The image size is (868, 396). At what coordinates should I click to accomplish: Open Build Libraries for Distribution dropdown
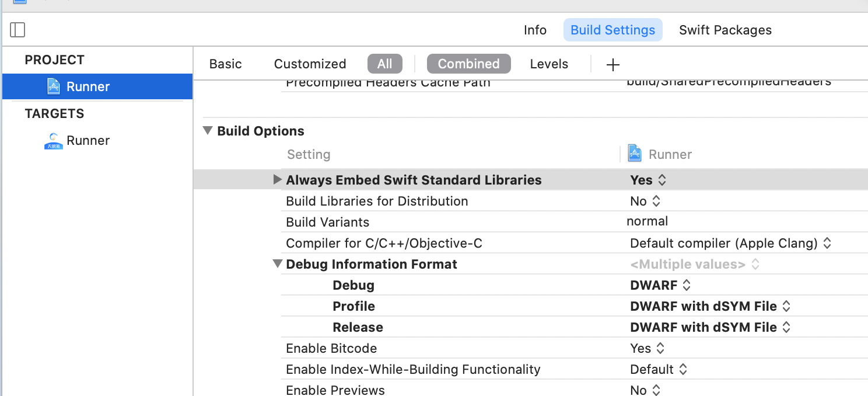[x=645, y=202]
